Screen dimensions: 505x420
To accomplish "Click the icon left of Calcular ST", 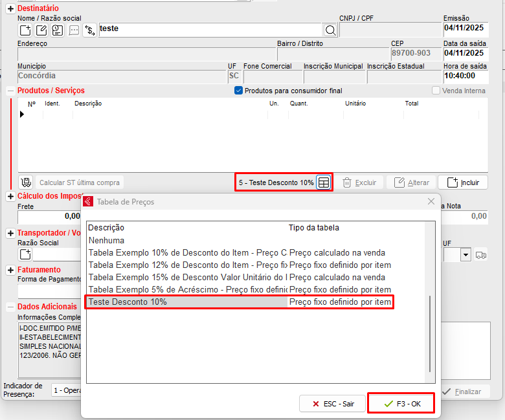I will [x=26, y=182].
